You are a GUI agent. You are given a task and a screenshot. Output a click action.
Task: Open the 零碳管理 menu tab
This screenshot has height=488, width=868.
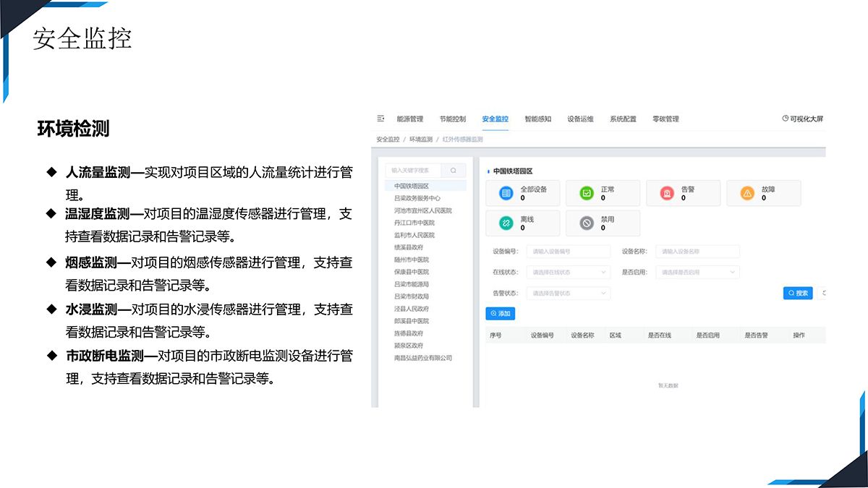[665, 119]
